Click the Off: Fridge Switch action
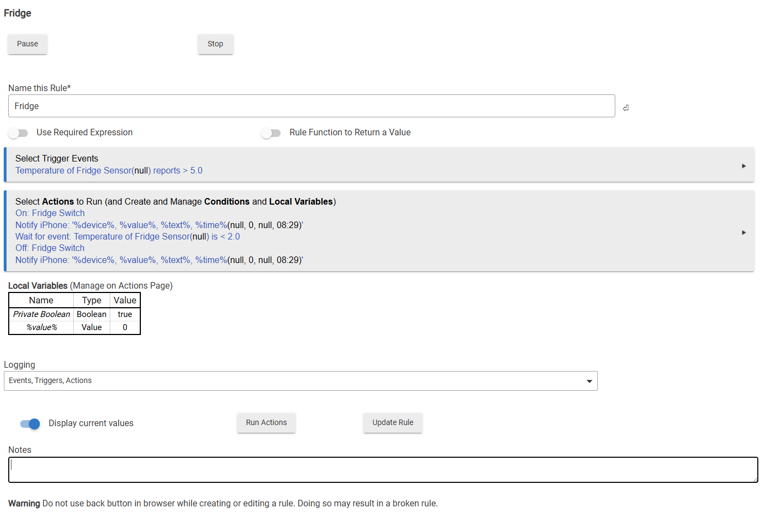766x532 pixels. click(50, 248)
